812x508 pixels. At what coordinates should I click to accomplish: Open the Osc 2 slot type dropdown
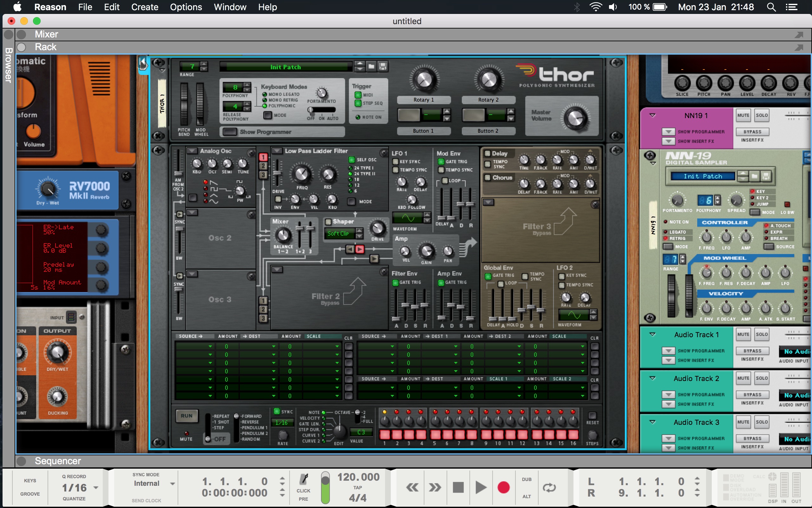tap(192, 212)
